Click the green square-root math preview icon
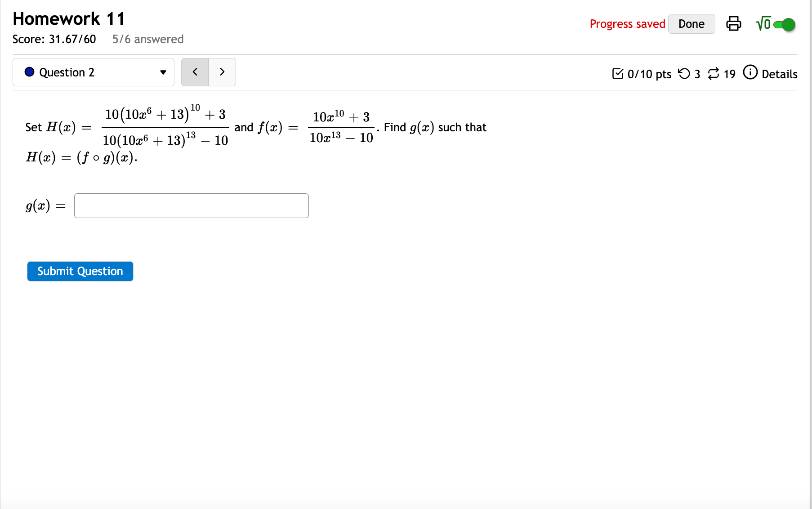This screenshot has height=509, width=812. coord(763,23)
